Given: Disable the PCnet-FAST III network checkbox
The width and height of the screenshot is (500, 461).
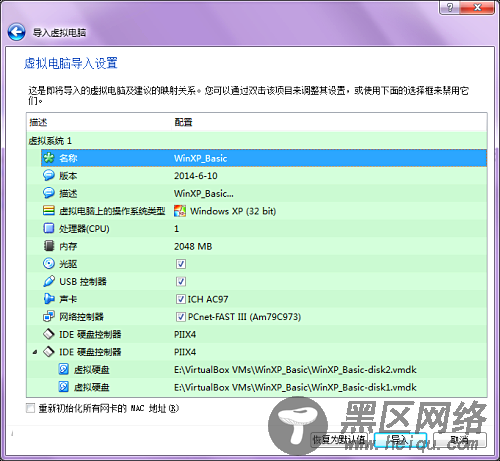Looking at the screenshot, I should [181, 317].
